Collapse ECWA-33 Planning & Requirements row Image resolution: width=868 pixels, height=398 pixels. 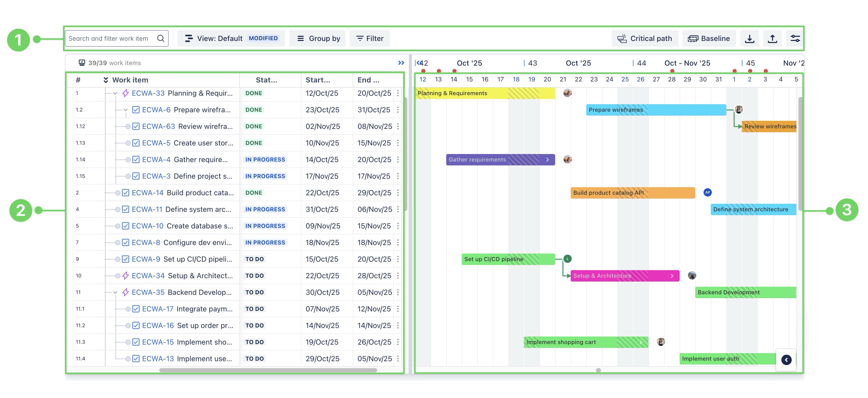click(x=115, y=94)
